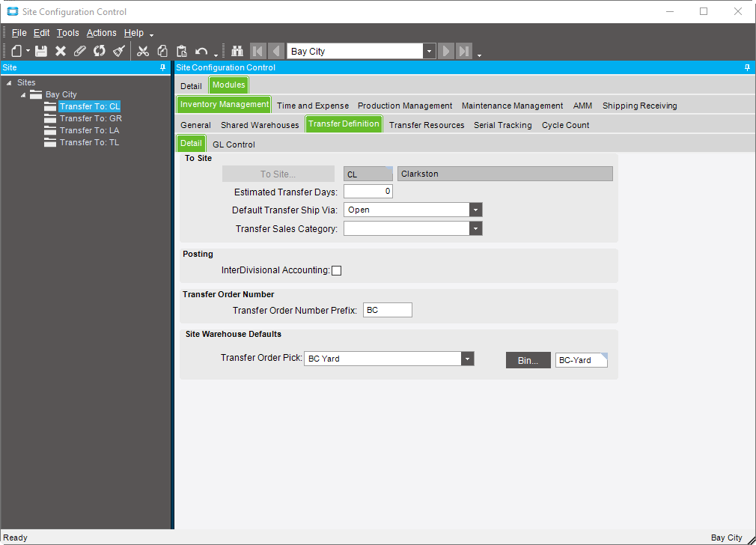Open Transfer Order Pick dropdown
The height and width of the screenshot is (545, 756).
click(x=467, y=359)
